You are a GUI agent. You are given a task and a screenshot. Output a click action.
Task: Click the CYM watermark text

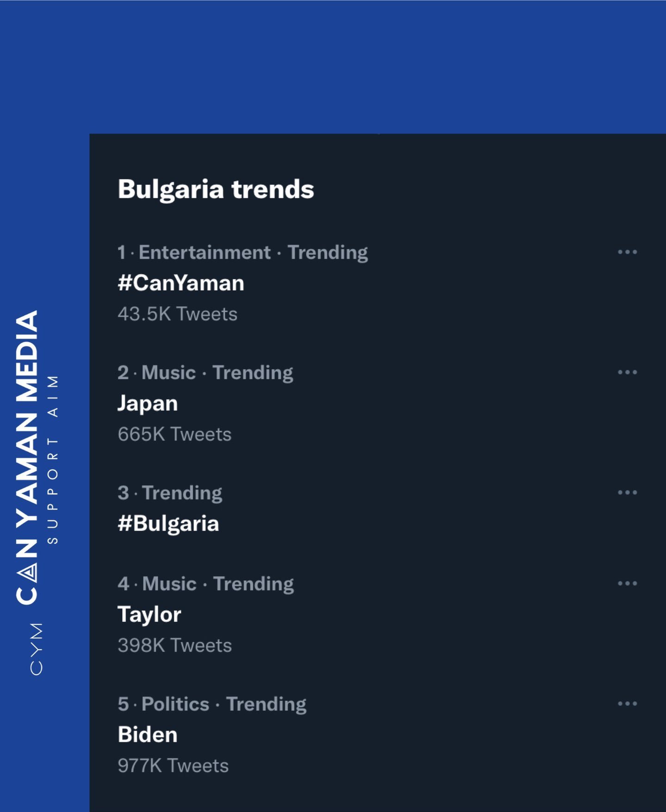(36, 648)
